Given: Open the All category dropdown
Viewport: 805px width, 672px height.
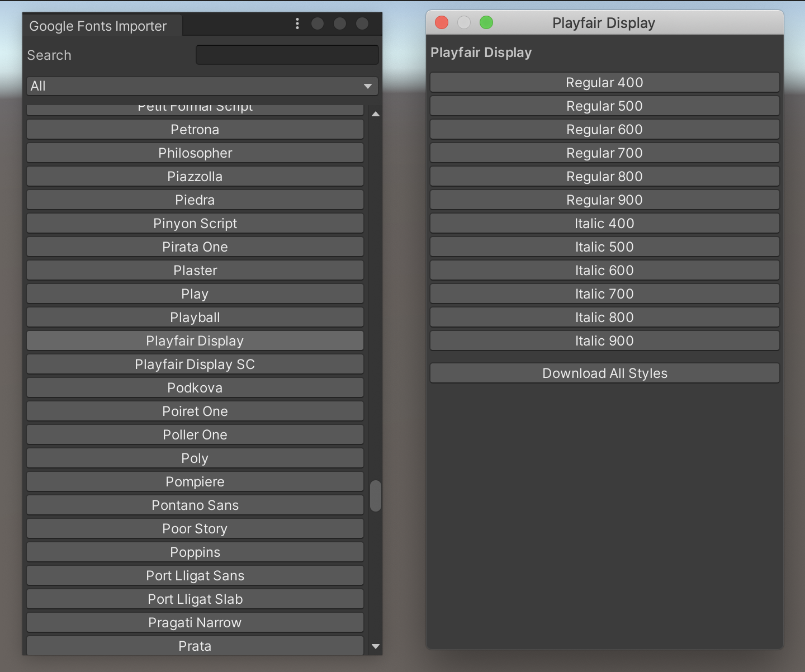Looking at the screenshot, I should point(202,86).
